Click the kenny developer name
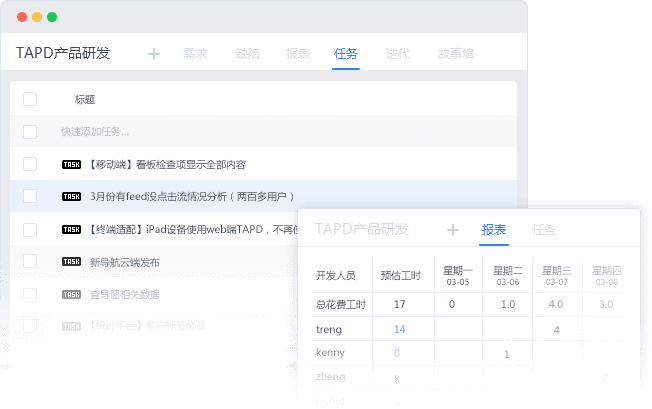This screenshot has height=409, width=652. 330,352
